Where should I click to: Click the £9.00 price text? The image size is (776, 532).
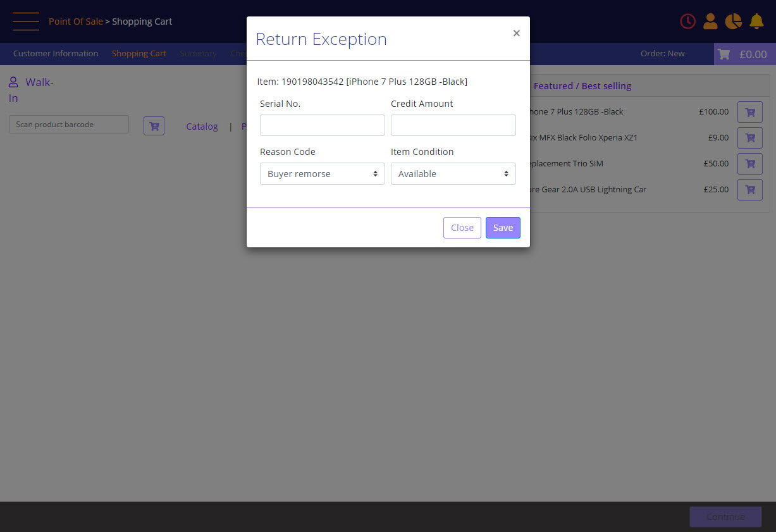(x=718, y=138)
